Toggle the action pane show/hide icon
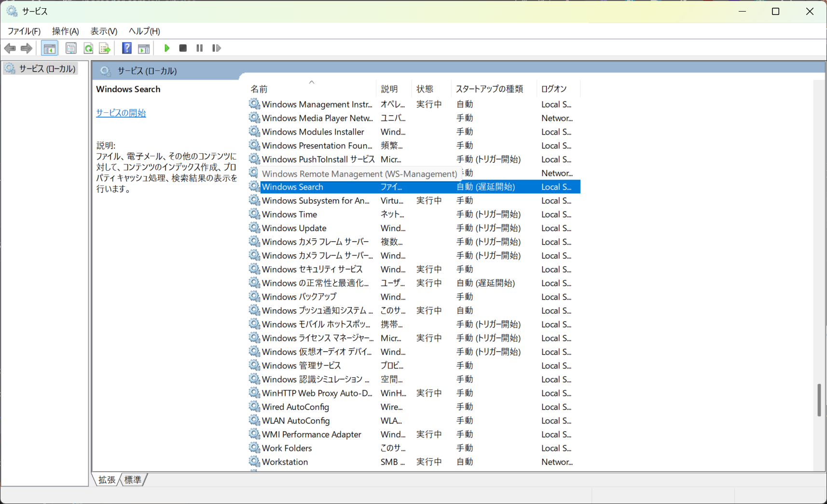The height and width of the screenshot is (504, 827). (x=144, y=48)
